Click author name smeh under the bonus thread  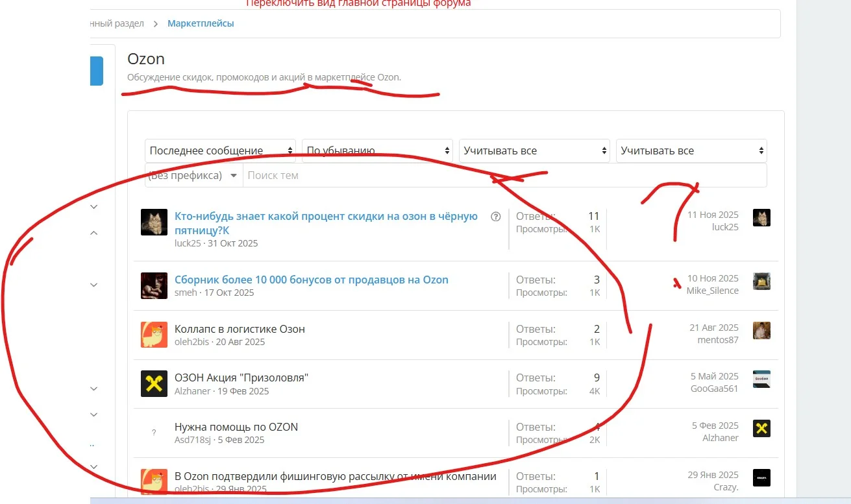coord(186,293)
